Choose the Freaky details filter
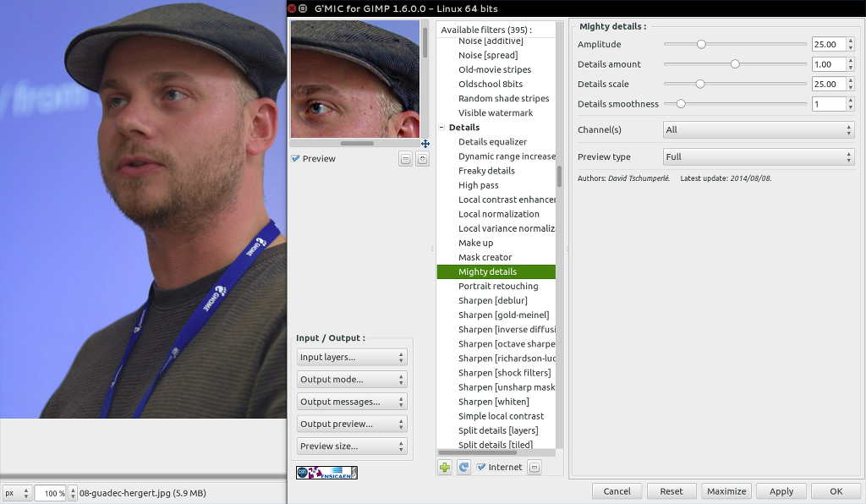The height and width of the screenshot is (504, 866). click(x=486, y=171)
